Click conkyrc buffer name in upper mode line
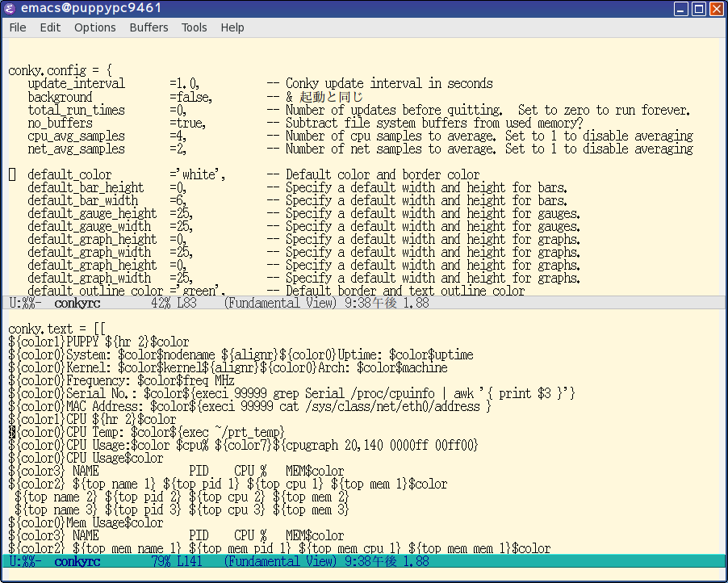The width and height of the screenshot is (728, 583). [x=77, y=304]
